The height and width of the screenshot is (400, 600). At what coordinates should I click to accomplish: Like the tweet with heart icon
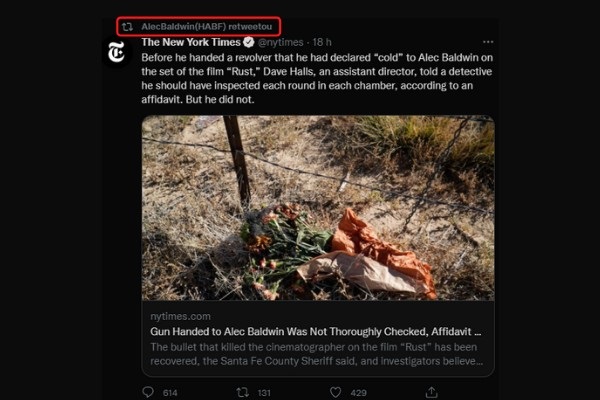click(335, 392)
